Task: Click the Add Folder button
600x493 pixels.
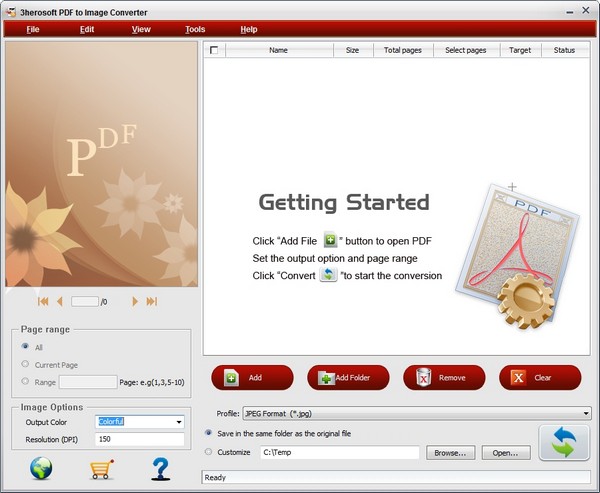Action: click(348, 377)
